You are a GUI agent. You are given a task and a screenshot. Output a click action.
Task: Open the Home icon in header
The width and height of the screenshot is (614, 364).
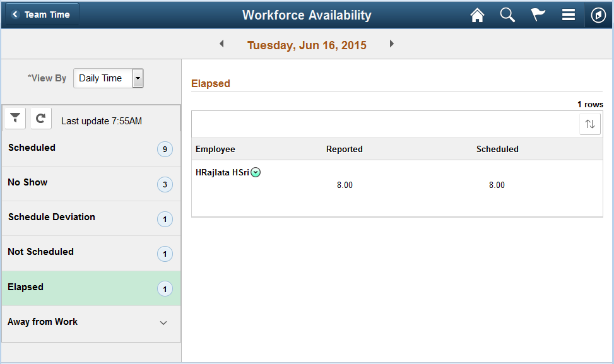[x=477, y=15]
